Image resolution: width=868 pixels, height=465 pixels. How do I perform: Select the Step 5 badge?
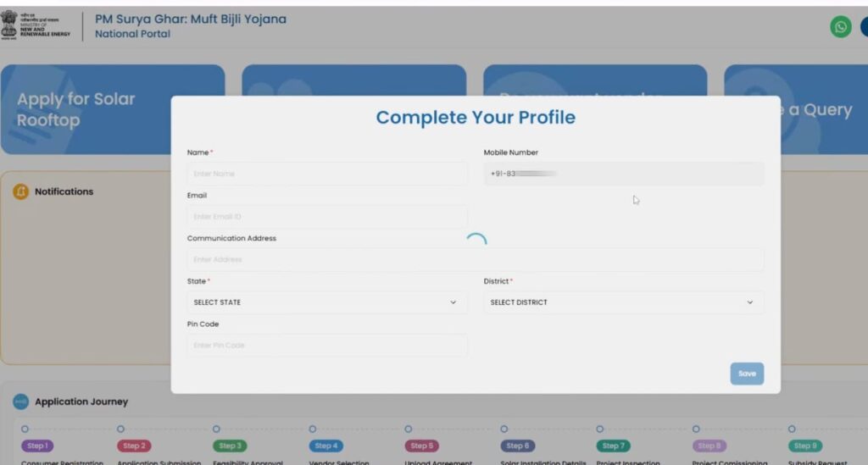422,446
